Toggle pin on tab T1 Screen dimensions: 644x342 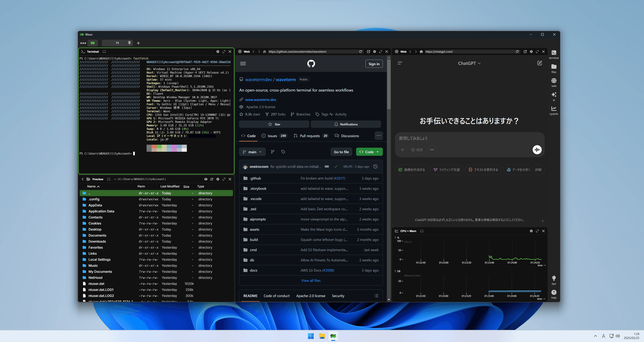[129, 43]
